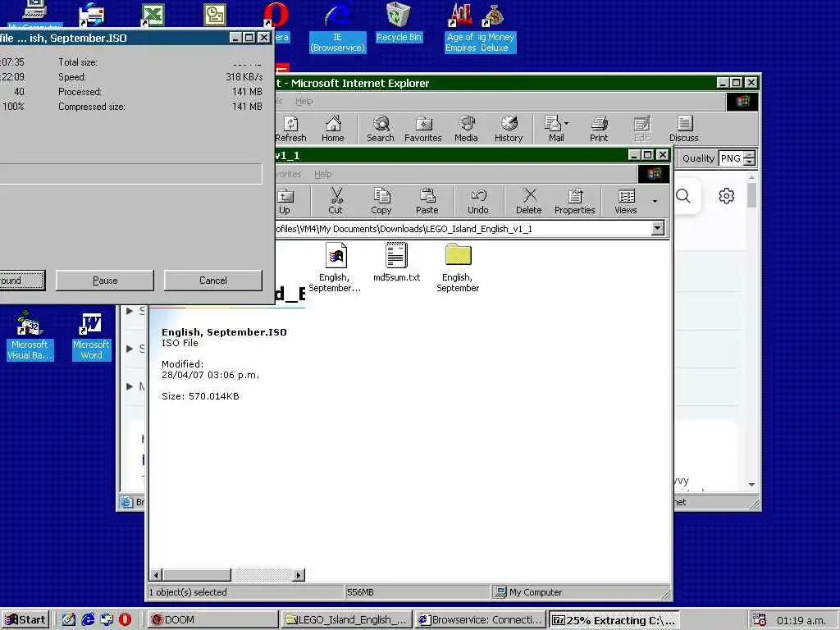Click the Quality PNG stepper arrows

point(750,158)
